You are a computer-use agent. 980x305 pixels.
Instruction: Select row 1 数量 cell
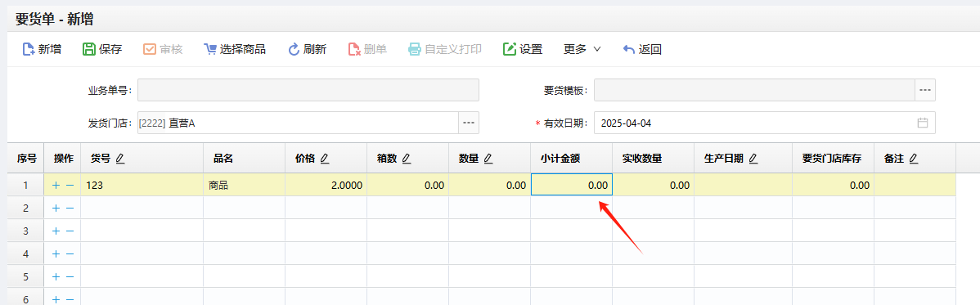tap(490, 185)
